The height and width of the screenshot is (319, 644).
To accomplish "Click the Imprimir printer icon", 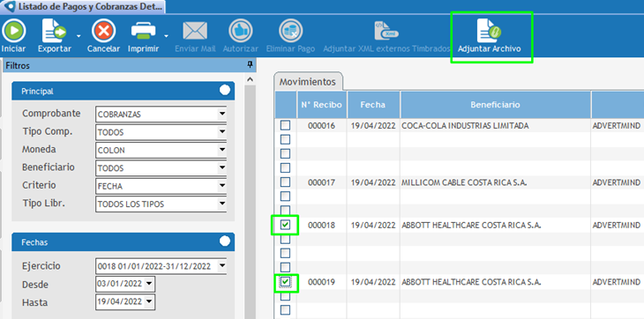I will [x=143, y=31].
